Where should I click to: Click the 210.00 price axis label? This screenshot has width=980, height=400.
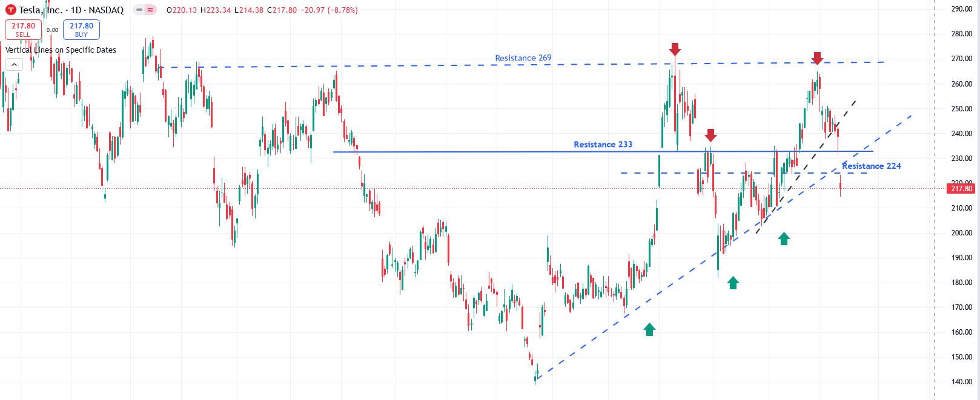tap(961, 208)
